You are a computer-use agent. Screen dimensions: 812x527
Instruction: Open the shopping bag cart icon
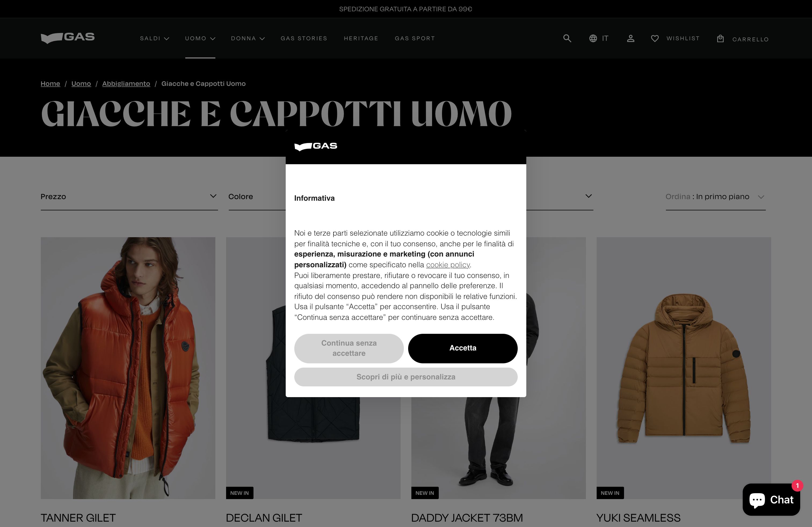click(x=720, y=39)
